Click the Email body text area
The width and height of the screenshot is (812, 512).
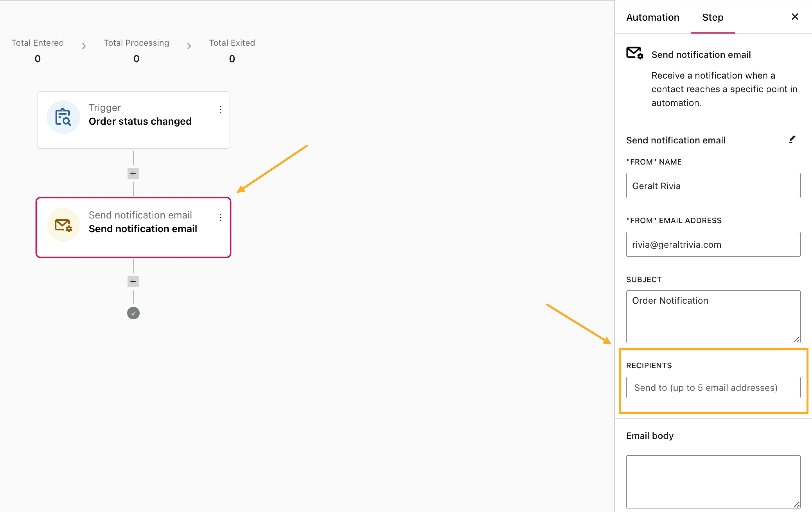coord(713,481)
